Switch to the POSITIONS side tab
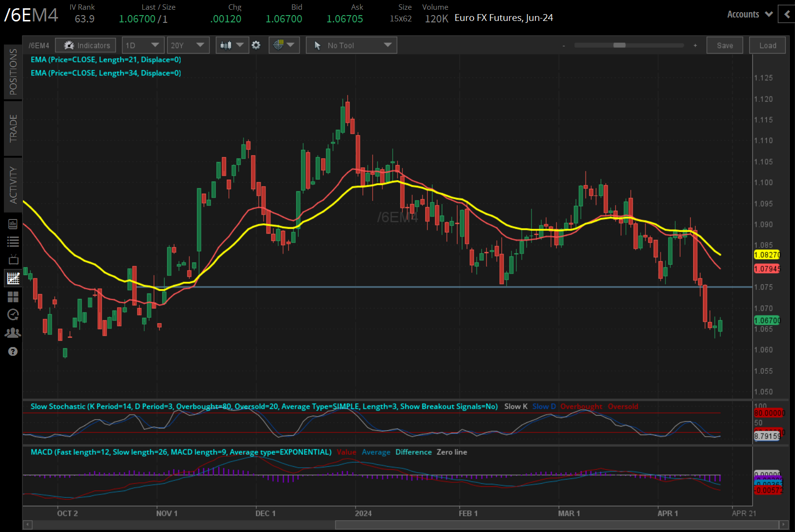 click(x=13, y=72)
